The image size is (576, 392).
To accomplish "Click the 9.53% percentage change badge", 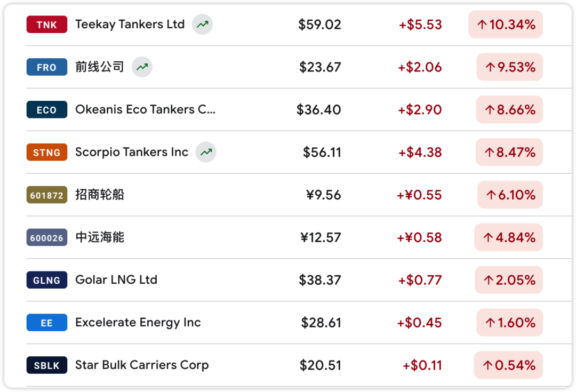I will 509,67.
